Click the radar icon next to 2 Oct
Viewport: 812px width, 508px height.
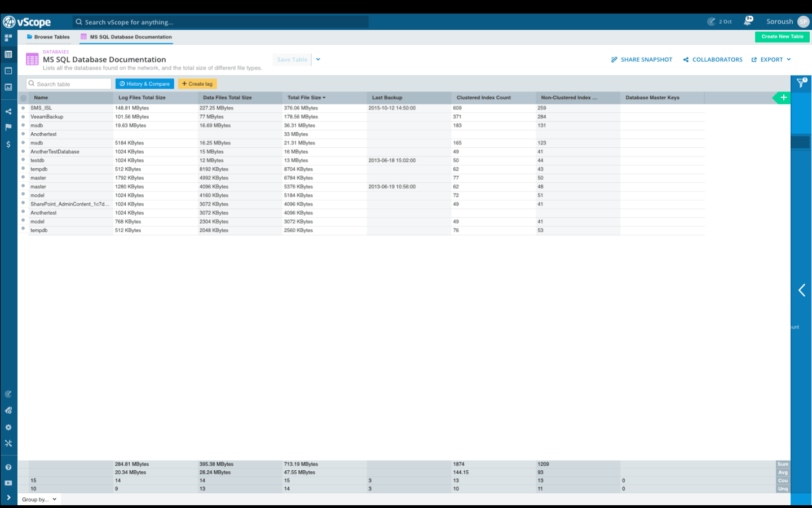[712, 21]
